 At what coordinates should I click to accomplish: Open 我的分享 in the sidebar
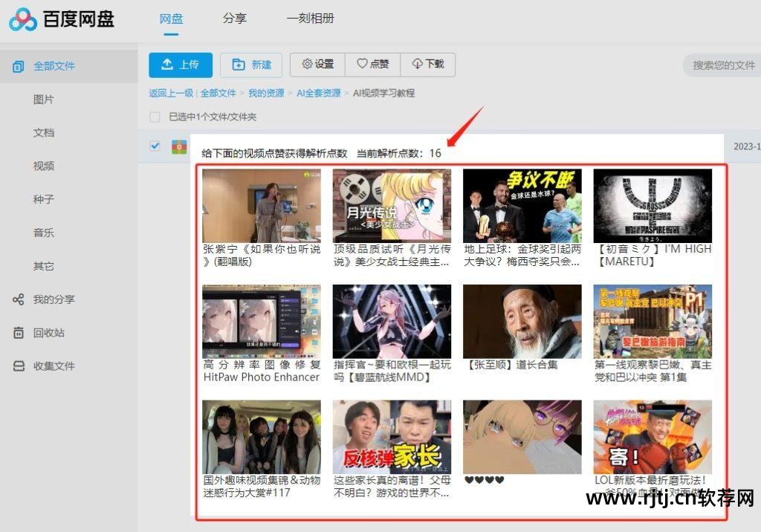[x=54, y=299]
